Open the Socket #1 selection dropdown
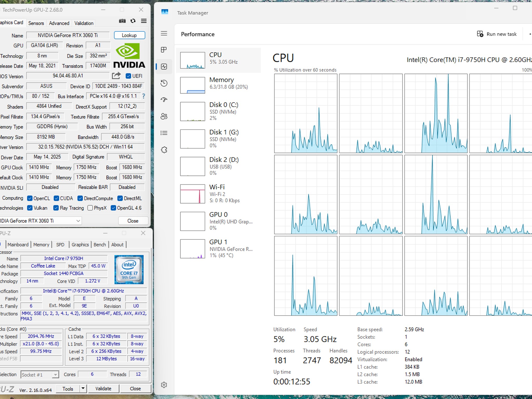Image resolution: width=532 pixels, height=399 pixels. pyautogui.click(x=40, y=375)
